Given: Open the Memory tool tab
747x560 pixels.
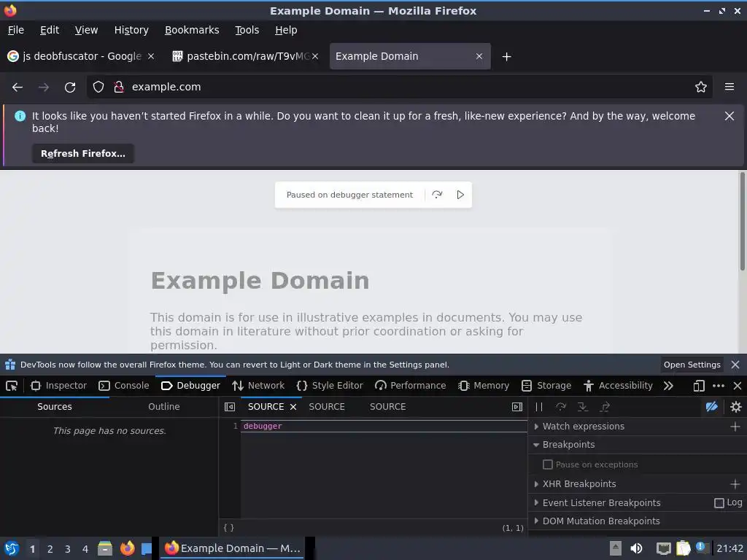Looking at the screenshot, I should pyautogui.click(x=484, y=386).
